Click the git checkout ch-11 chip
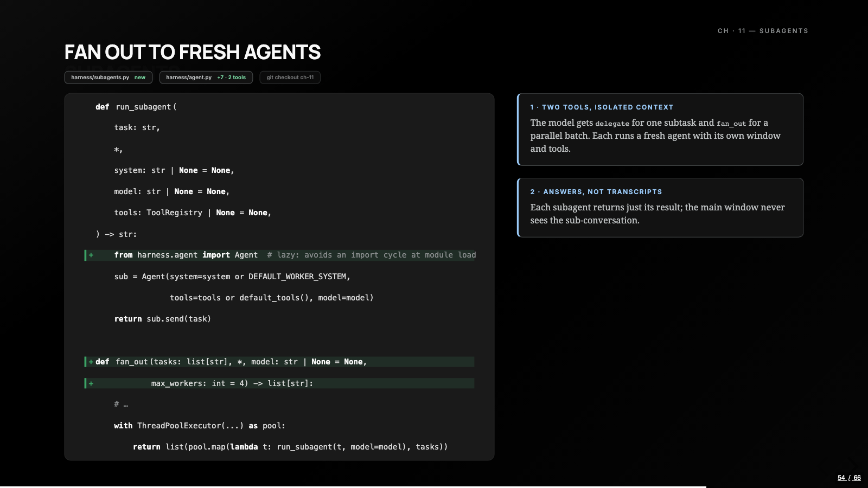Viewport: 868px width, 488px height. pyautogui.click(x=290, y=78)
